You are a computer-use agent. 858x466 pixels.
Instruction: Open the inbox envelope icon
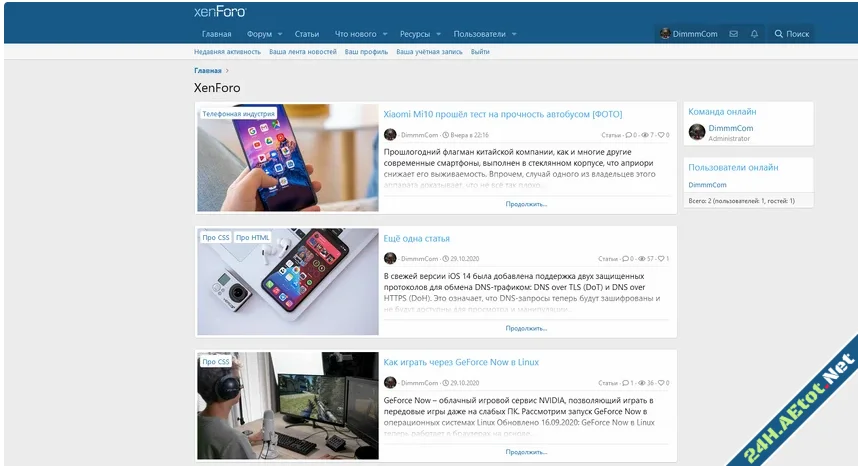tap(733, 34)
